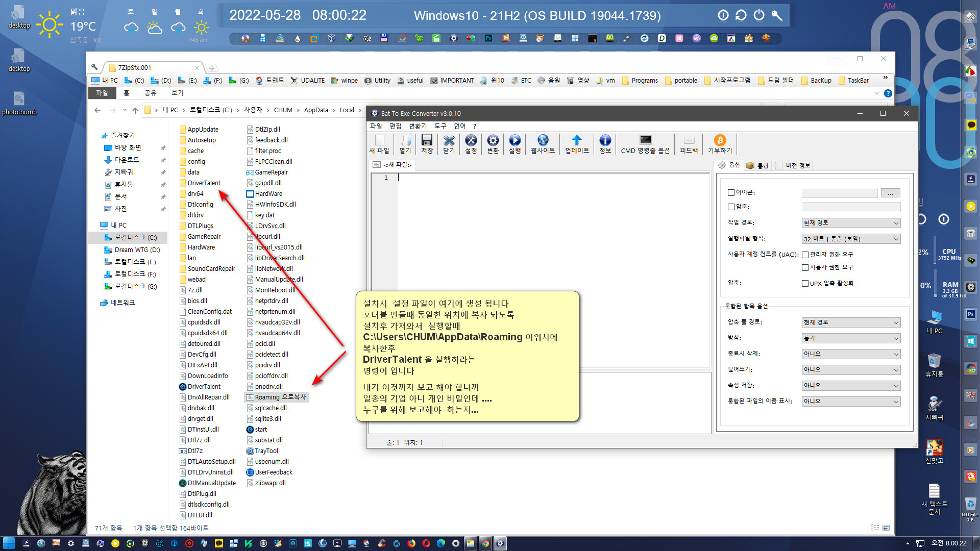The width and height of the screenshot is (980, 551).
Task: Open CMD 명령줄 옵션 toolbar icon
Action: click(645, 144)
